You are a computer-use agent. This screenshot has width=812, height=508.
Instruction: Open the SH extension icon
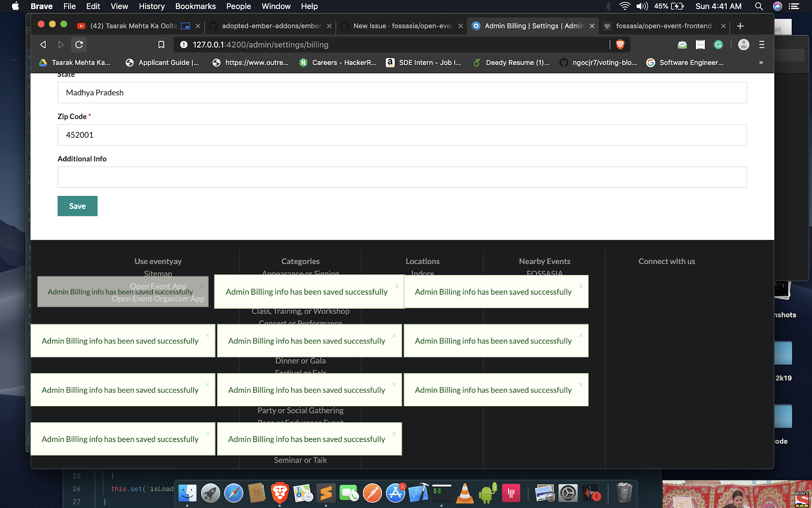(x=700, y=45)
